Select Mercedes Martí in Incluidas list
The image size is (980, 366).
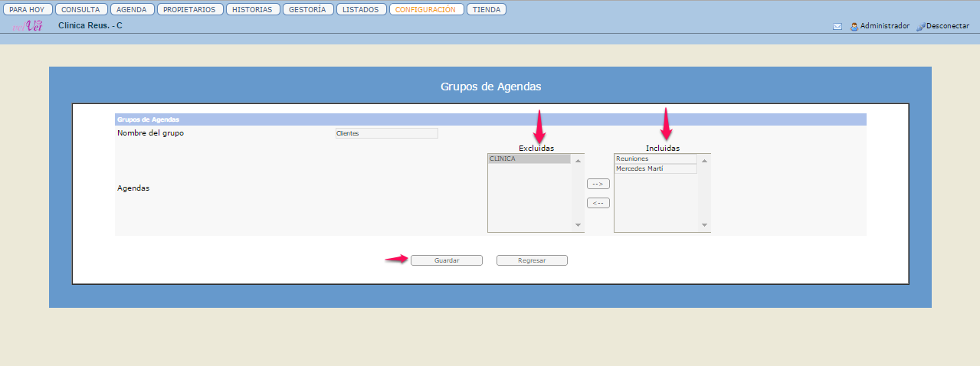(x=655, y=168)
